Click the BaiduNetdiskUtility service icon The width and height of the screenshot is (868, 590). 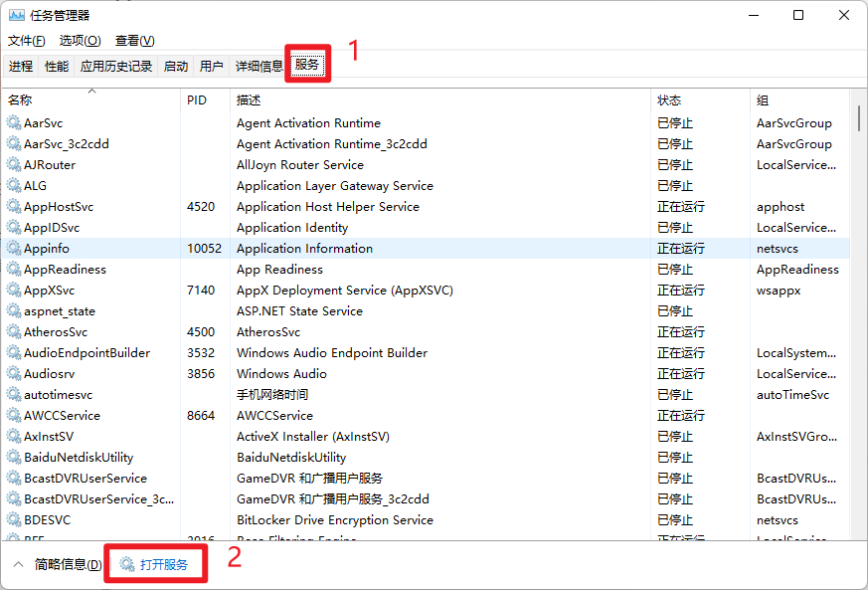[x=13, y=457]
